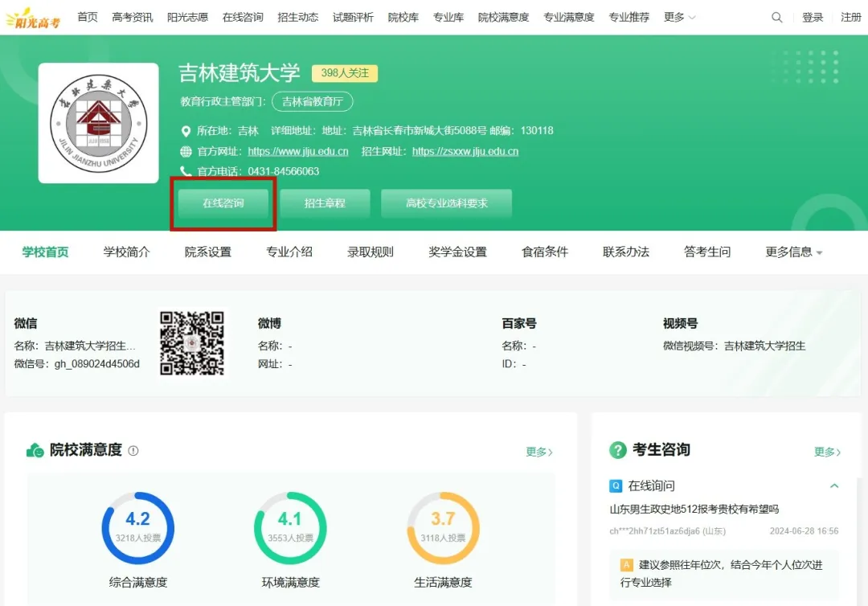Expand the 更多 dropdown in top navigation
The width and height of the screenshot is (868, 606).
coord(679,17)
